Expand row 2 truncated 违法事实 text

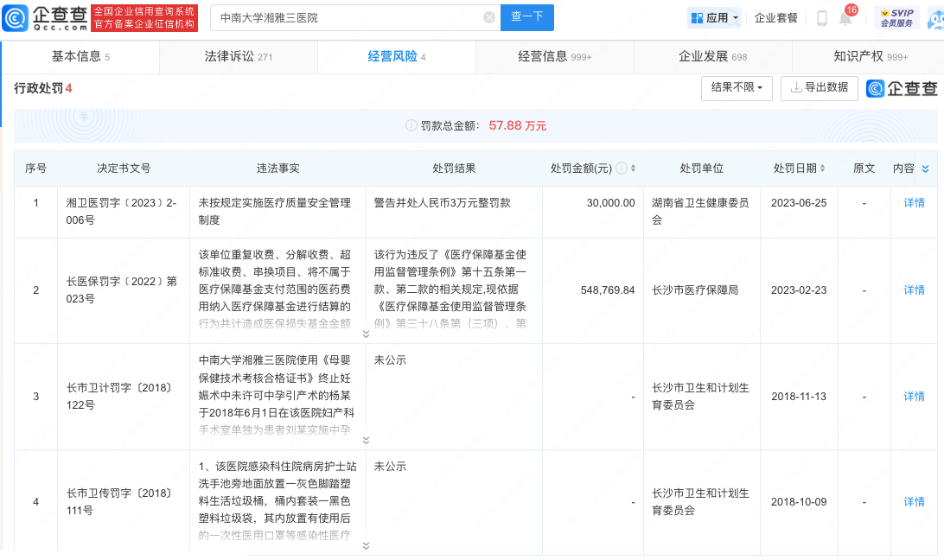tap(366, 334)
